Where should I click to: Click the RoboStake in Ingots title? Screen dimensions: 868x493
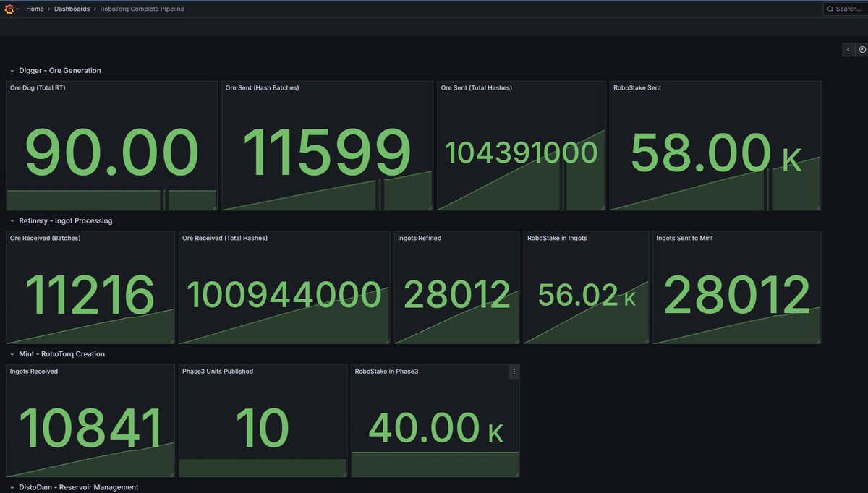[x=557, y=238]
